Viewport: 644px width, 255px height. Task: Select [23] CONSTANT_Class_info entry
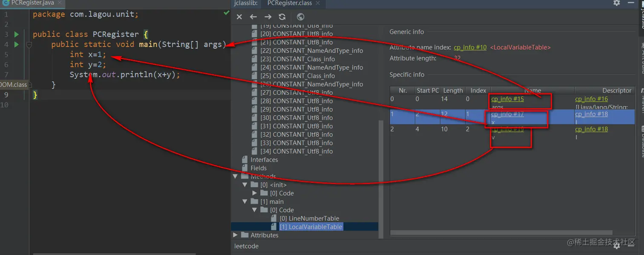coord(298,59)
